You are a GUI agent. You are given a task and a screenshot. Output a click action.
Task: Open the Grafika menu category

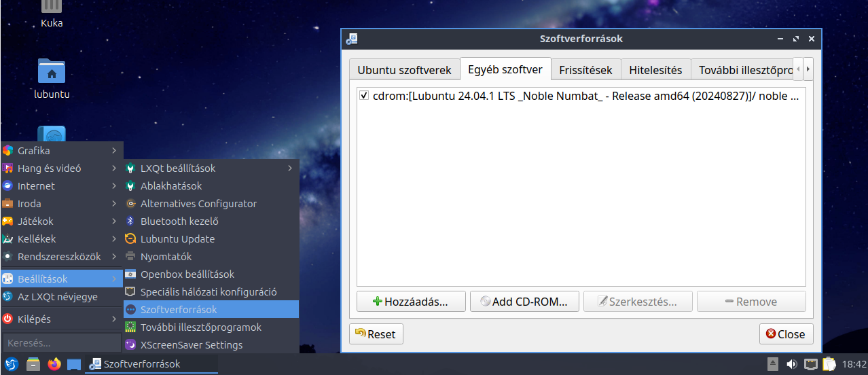62,151
